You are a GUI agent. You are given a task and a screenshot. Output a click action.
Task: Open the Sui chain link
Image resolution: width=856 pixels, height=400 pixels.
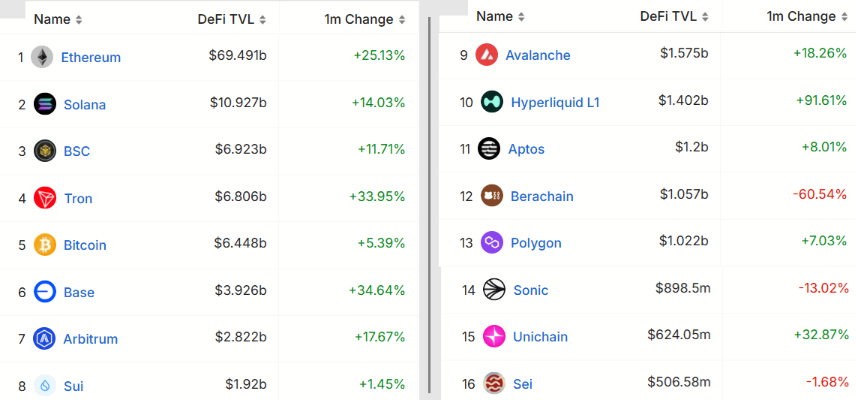pos(75,385)
